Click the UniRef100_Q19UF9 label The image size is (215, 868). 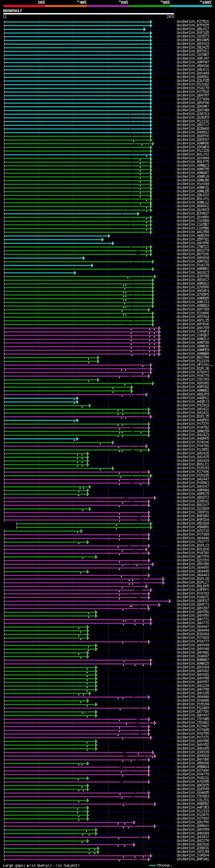pos(193,118)
